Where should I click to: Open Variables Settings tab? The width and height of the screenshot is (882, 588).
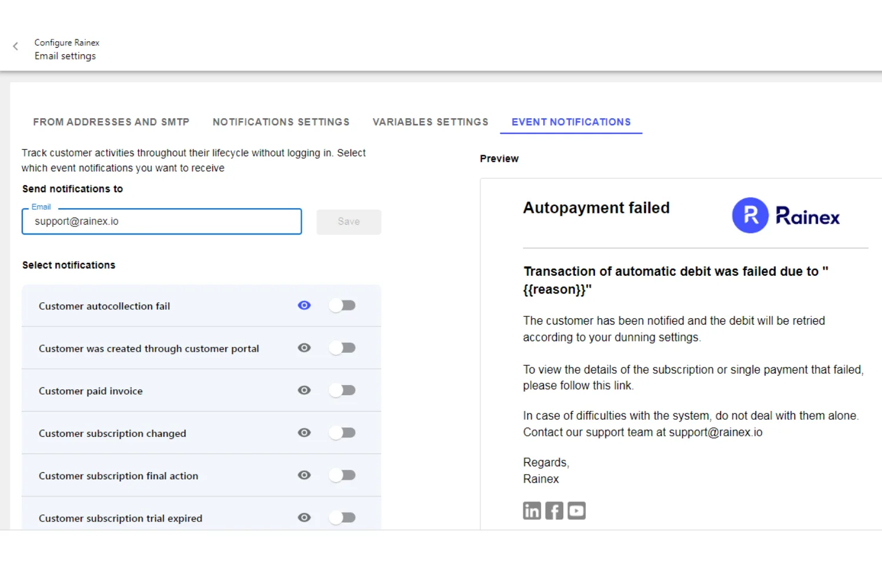pyautogui.click(x=430, y=122)
